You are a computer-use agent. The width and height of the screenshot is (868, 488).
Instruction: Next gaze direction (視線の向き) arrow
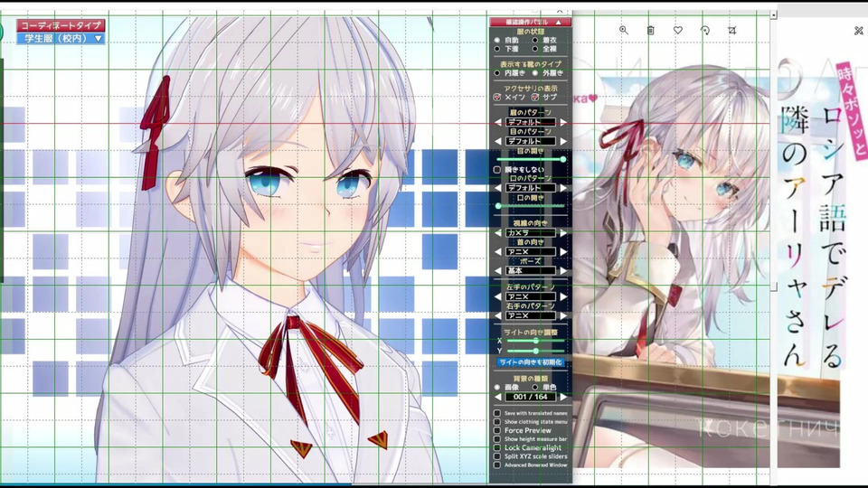pos(563,233)
